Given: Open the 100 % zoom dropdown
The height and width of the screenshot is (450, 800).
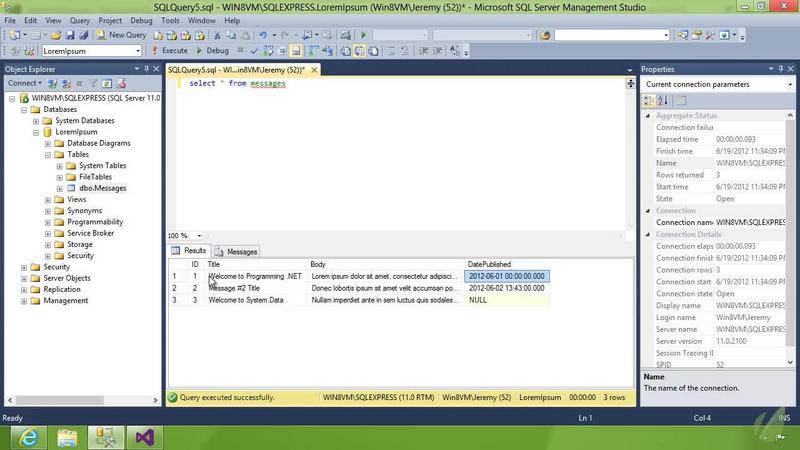Looking at the screenshot, I should click(199, 236).
